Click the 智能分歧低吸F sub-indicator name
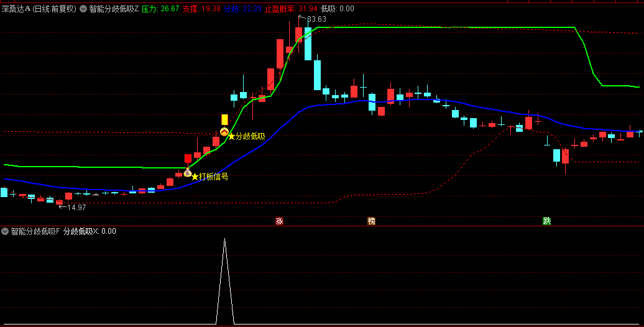This screenshot has width=644, height=327. 35,231
